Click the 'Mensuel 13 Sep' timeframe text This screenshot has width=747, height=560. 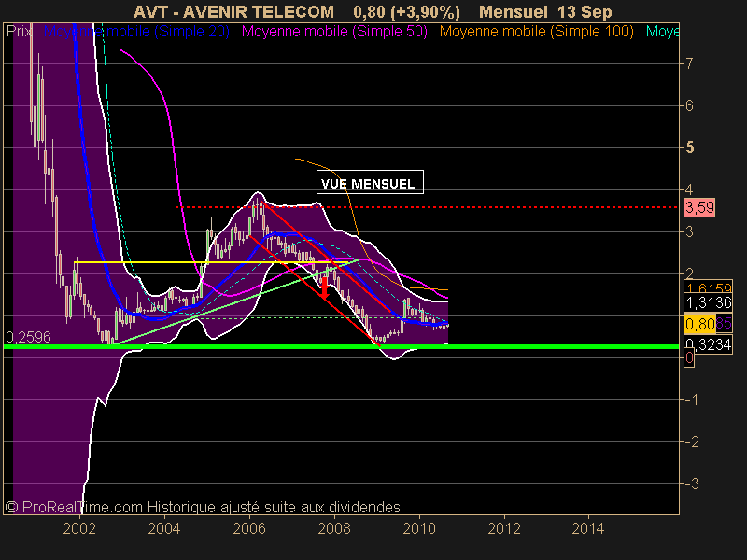click(545, 11)
